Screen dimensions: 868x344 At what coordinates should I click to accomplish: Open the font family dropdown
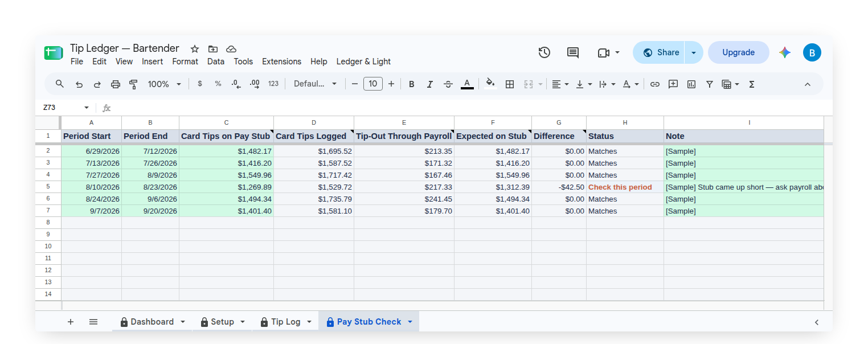pyautogui.click(x=316, y=84)
